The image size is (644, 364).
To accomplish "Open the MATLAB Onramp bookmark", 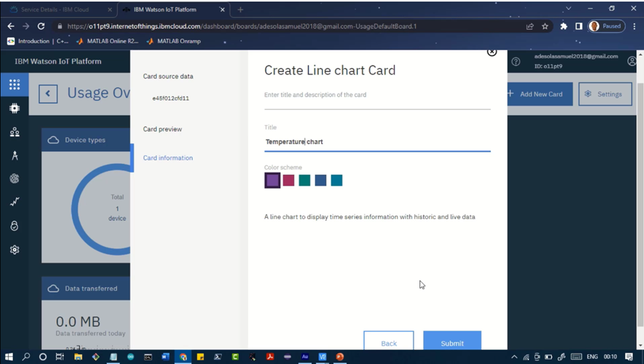I will (x=174, y=41).
